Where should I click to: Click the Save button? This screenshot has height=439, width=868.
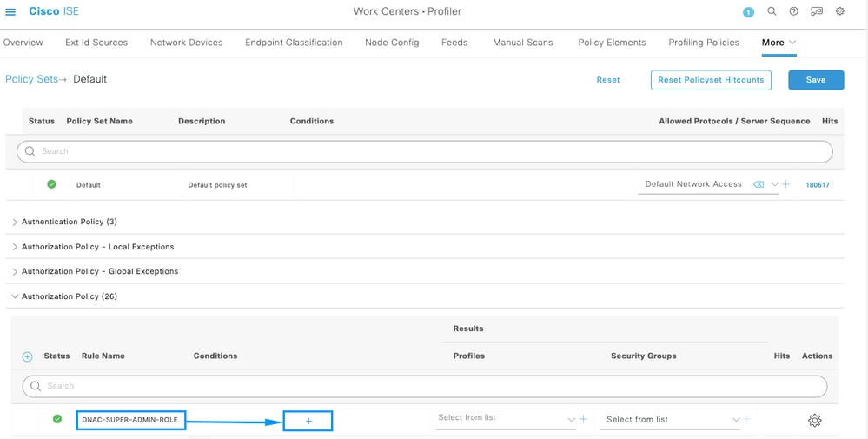point(816,80)
